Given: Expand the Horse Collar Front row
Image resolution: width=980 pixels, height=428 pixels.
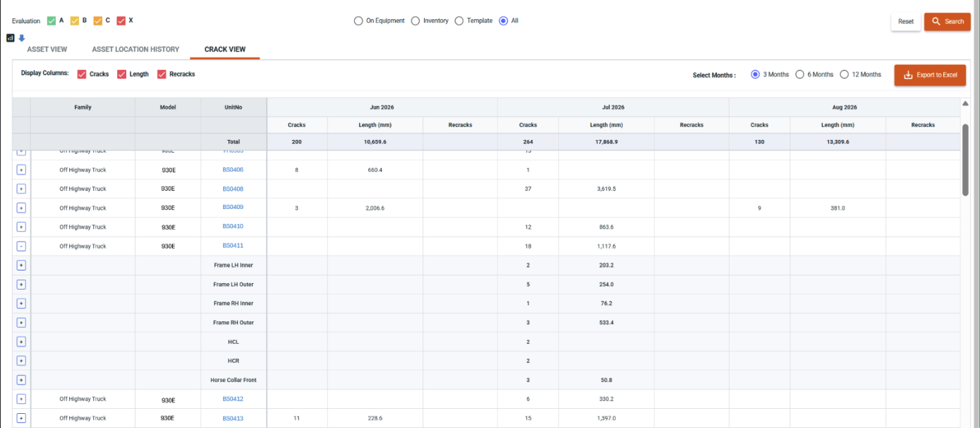Looking at the screenshot, I should point(21,380).
